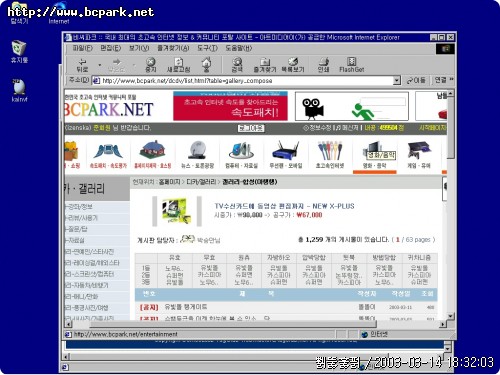Image resolution: width=500 pixels, height=375 pixels.
Task: Click the FlashGet toolbar icon
Action: [x=351, y=65]
